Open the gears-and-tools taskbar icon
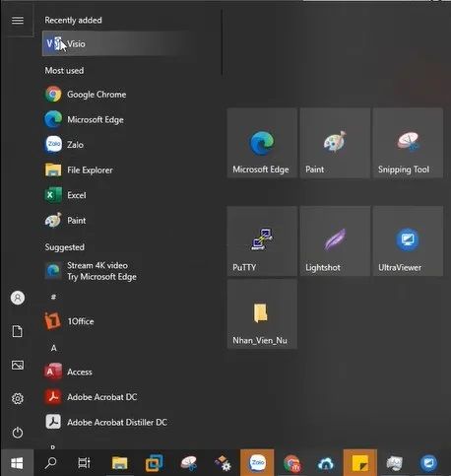This screenshot has width=451, height=476. tap(223, 463)
